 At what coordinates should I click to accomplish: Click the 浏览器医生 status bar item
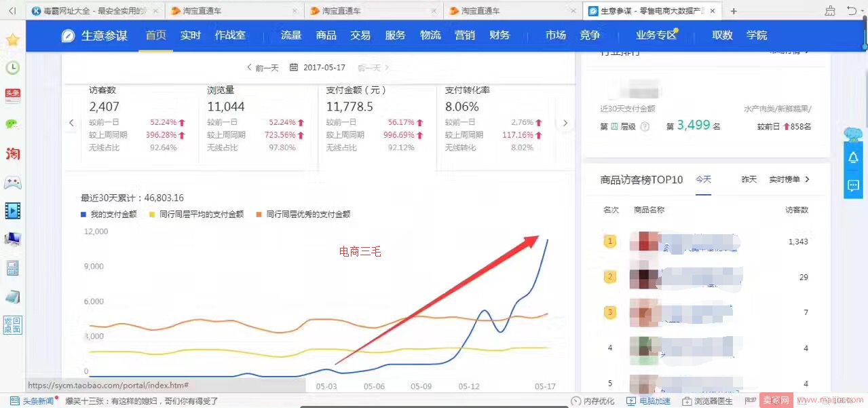pos(707,401)
